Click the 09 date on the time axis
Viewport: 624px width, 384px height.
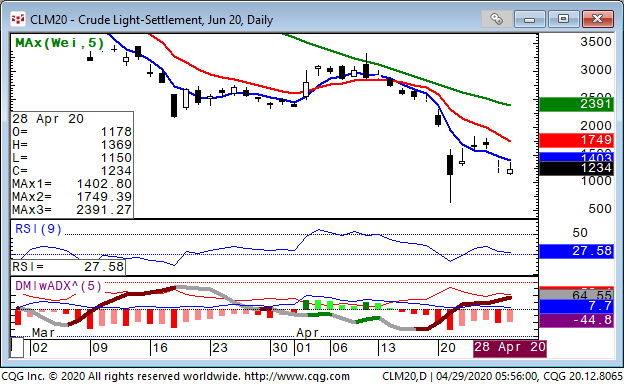tap(99, 348)
